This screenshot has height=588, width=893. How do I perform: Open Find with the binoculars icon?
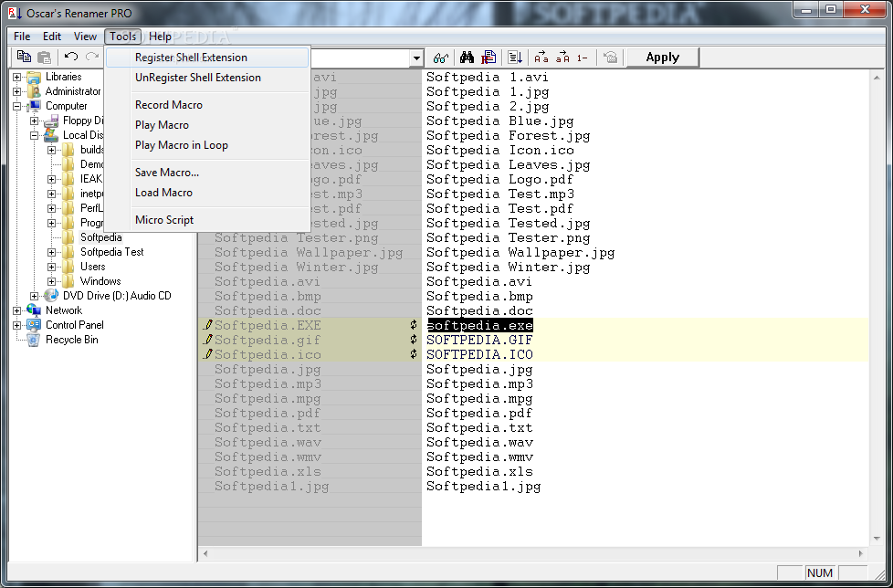468,57
